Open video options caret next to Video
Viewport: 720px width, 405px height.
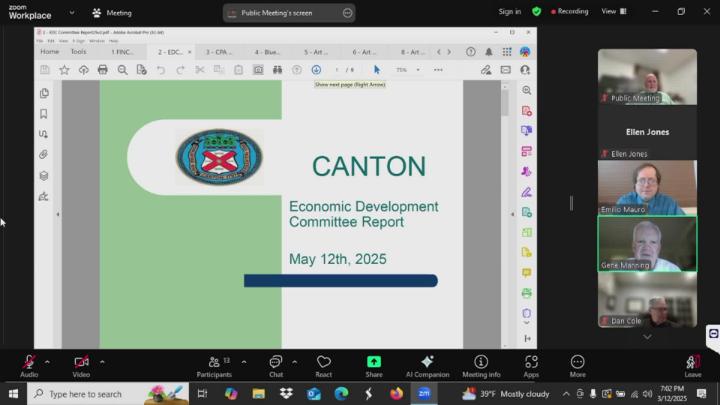102,362
